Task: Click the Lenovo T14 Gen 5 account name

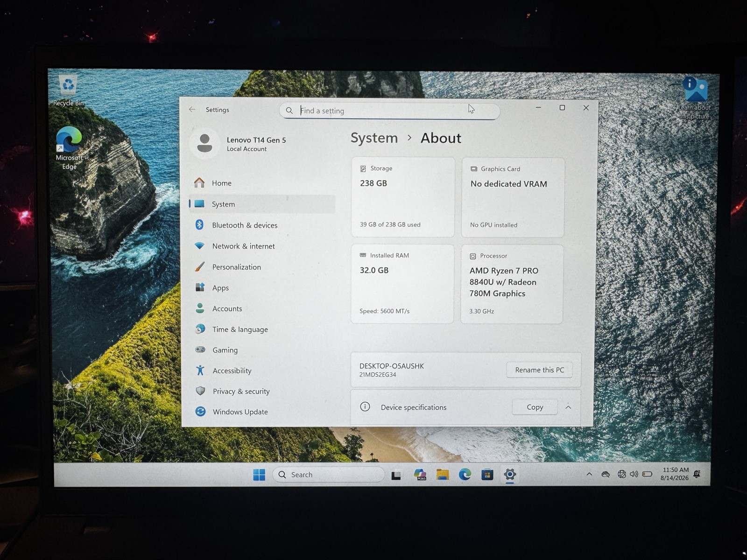Action: click(x=256, y=140)
